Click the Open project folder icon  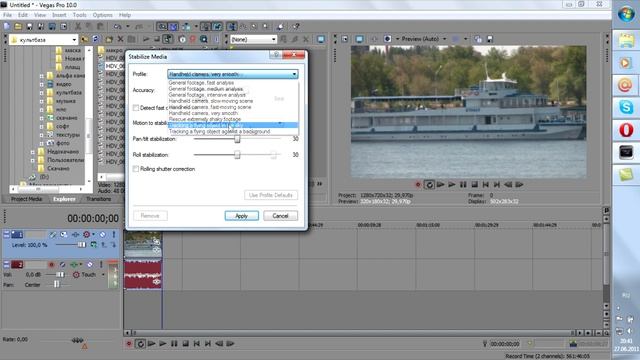pyautogui.click(x=18, y=27)
